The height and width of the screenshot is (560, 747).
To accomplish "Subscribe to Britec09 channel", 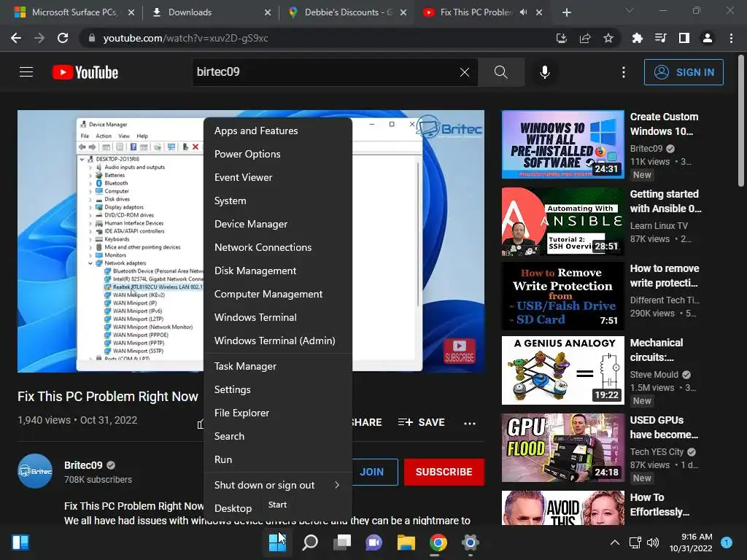I will coord(444,472).
